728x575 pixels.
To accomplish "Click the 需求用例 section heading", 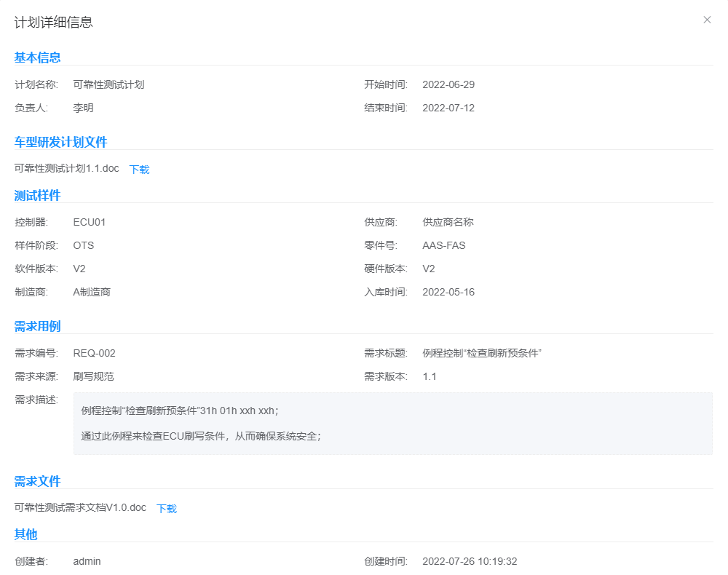I will pyautogui.click(x=36, y=325).
